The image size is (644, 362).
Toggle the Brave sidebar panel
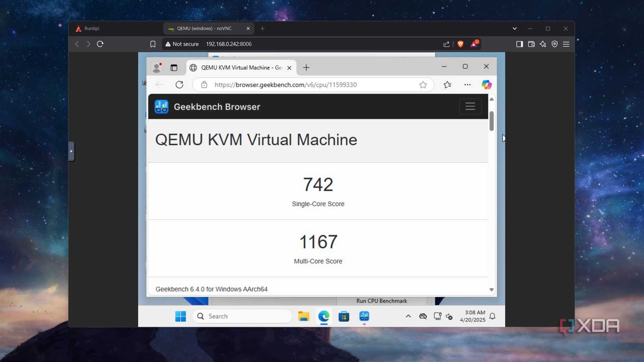click(x=519, y=44)
